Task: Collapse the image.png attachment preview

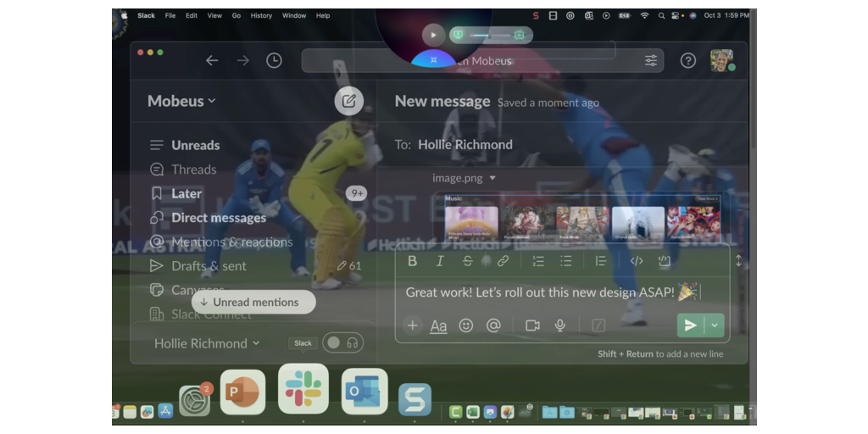Action: [x=492, y=178]
